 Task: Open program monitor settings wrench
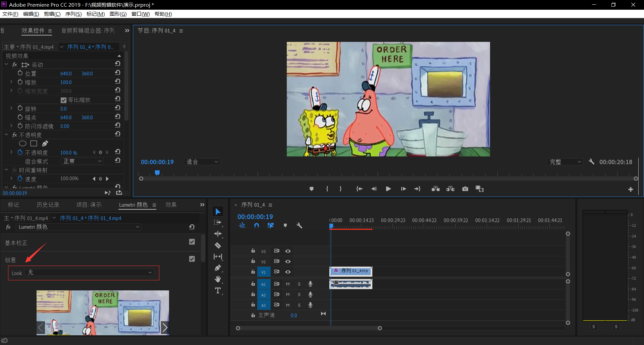coord(591,162)
